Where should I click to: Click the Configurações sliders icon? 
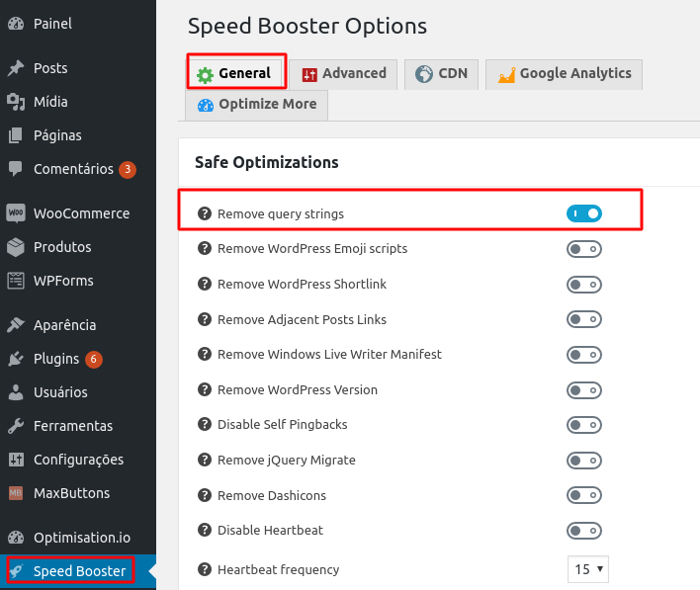pyautogui.click(x=16, y=460)
